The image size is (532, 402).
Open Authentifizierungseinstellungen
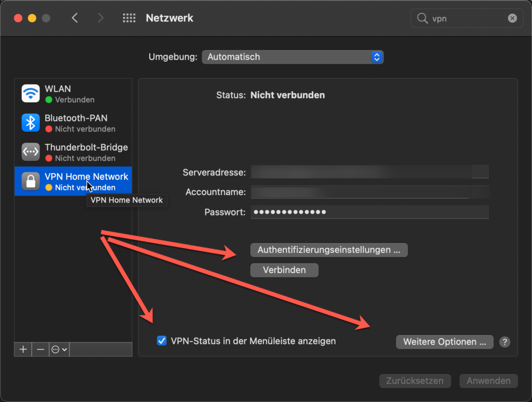pos(328,250)
